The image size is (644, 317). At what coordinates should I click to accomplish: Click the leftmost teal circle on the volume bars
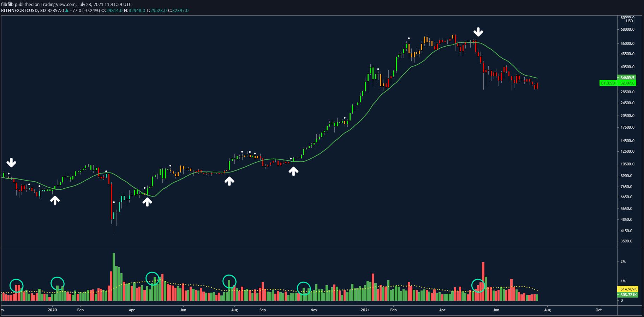click(x=16, y=285)
